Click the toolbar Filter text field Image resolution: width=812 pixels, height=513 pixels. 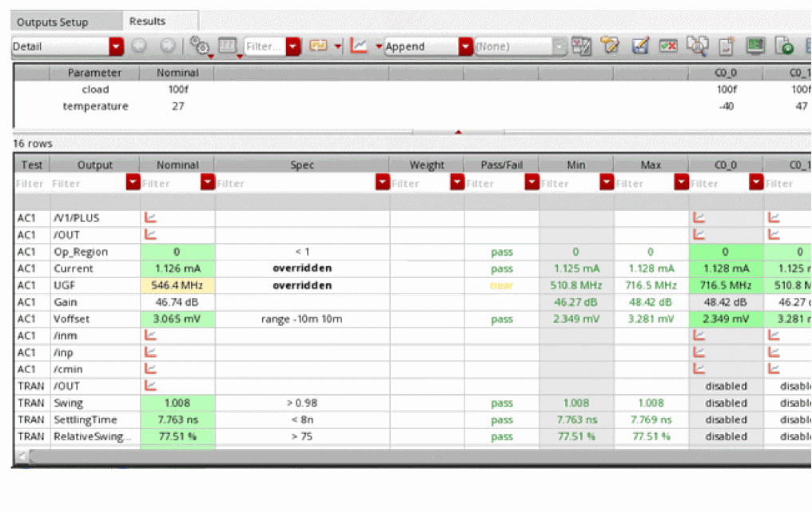(265, 46)
